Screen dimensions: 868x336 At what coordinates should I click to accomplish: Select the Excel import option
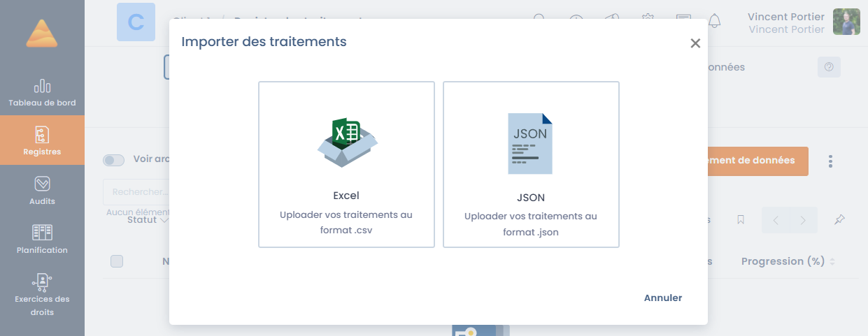[346, 164]
